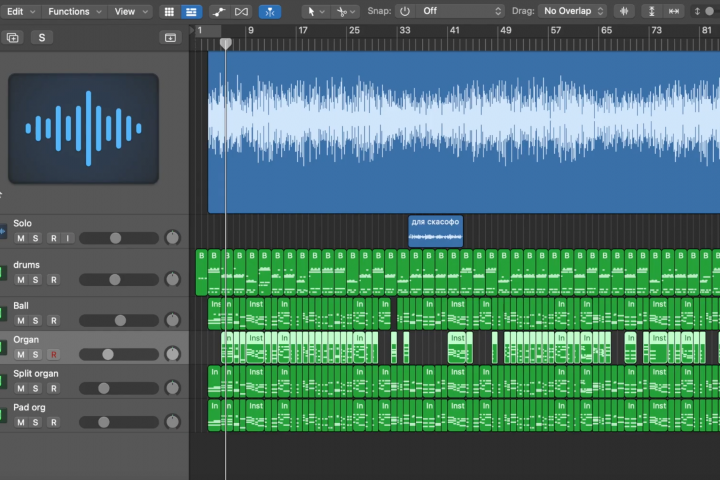The height and width of the screenshot is (480, 720).
Task: Click the global tracks disclosure button
Action: pos(170,38)
